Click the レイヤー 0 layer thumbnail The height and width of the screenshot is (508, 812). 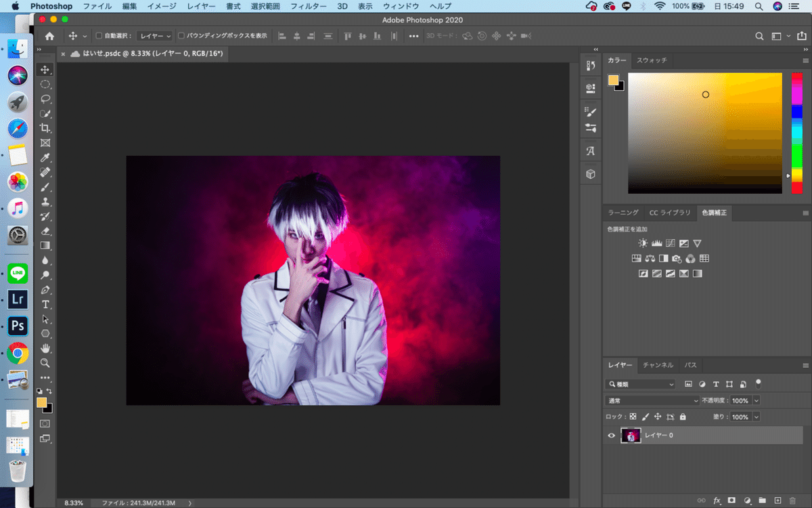click(631, 436)
